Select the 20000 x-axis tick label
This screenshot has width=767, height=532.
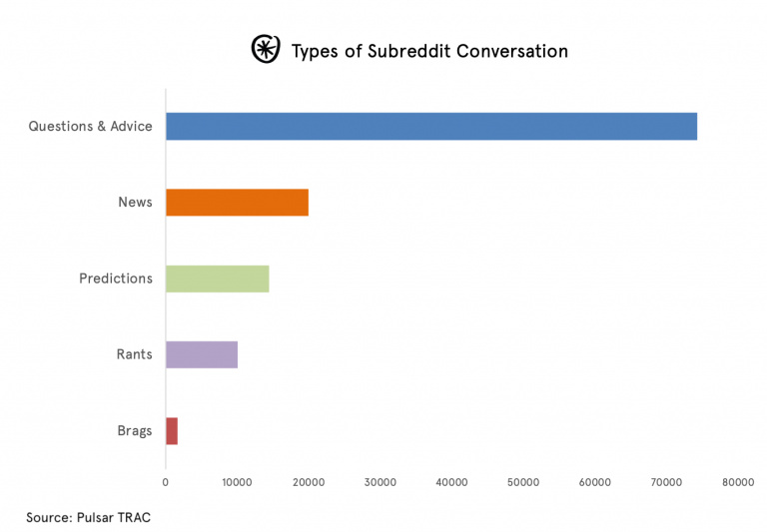pos(309,482)
